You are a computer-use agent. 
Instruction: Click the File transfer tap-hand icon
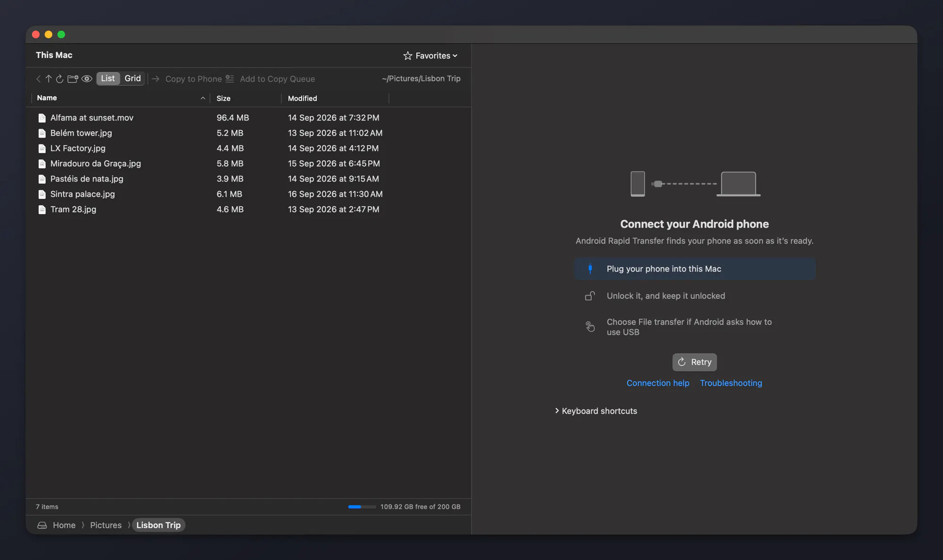(x=590, y=326)
